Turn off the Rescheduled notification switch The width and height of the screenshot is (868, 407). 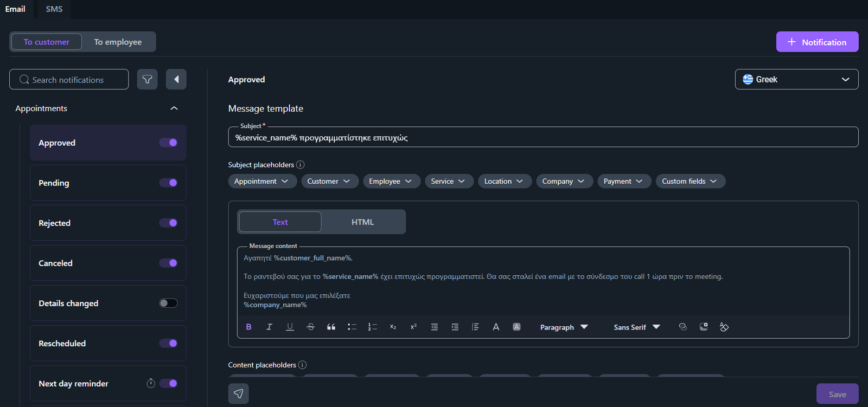click(168, 343)
